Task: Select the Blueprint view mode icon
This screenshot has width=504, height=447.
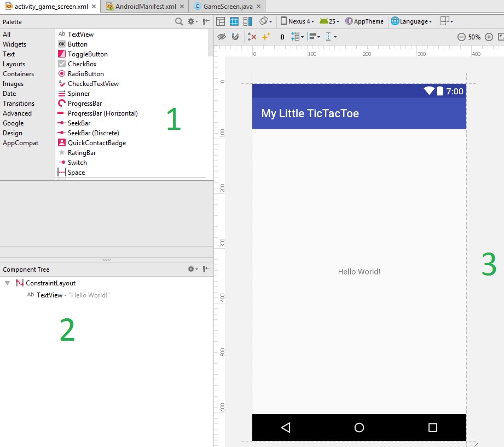Action: [x=234, y=21]
